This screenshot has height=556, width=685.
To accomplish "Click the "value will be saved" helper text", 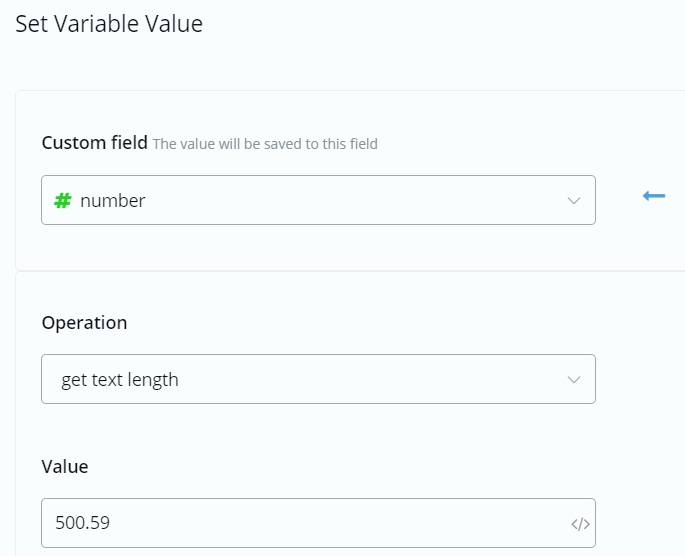I will (x=265, y=144).
